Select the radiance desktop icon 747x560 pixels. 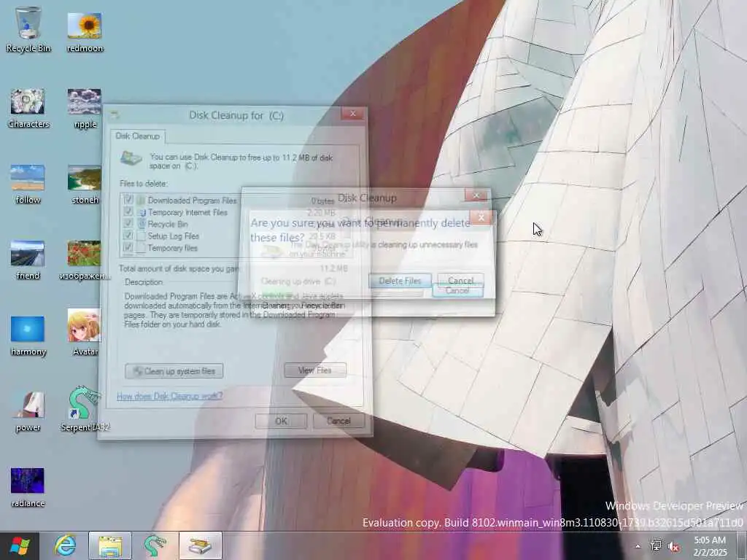28,487
